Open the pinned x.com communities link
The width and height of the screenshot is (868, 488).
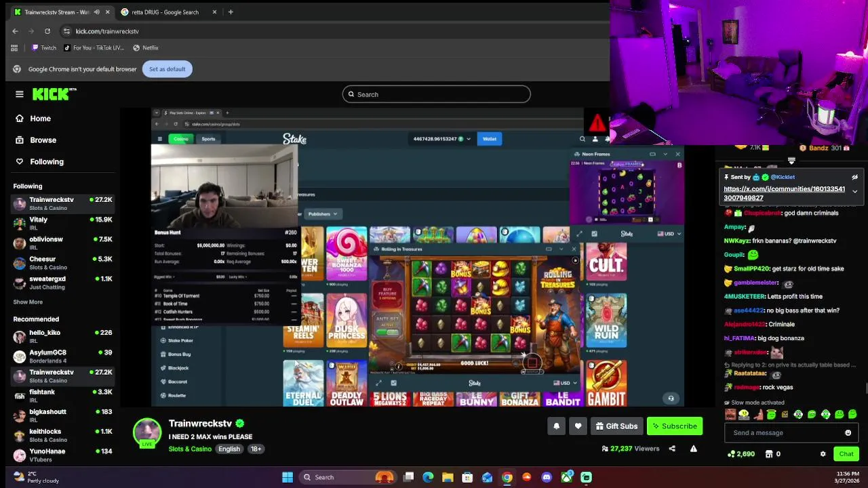(784, 193)
